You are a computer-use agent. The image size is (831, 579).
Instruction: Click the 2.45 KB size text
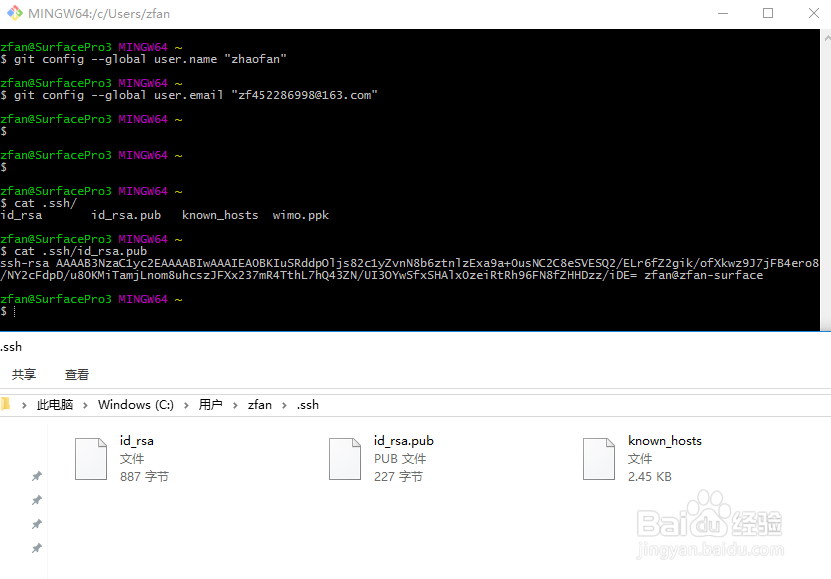pyautogui.click(x=650, y=477)
